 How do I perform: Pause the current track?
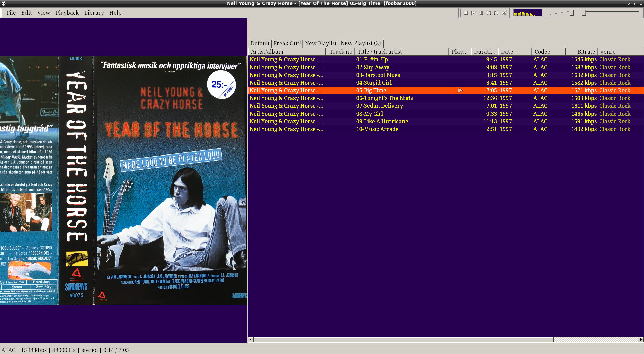tap(481, 13)
